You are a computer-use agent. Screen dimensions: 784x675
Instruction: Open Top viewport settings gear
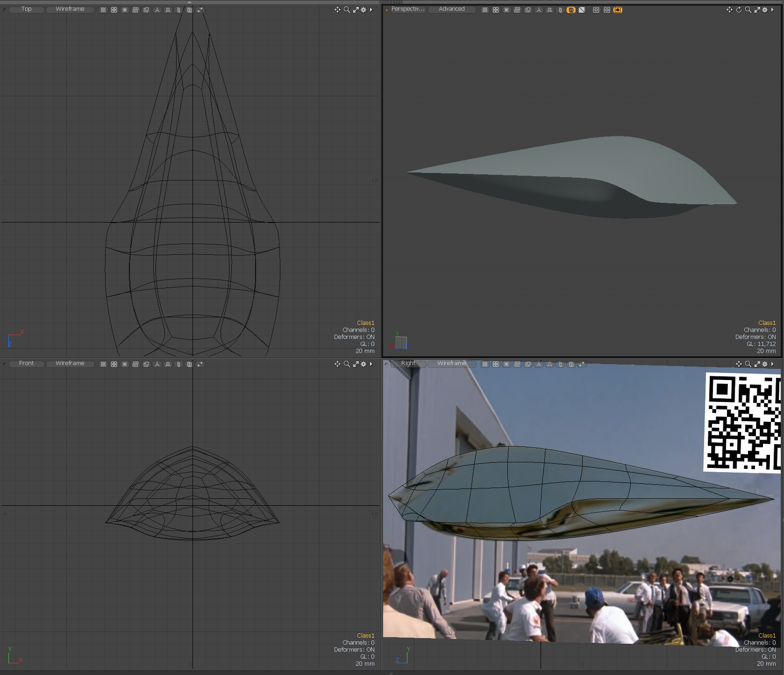pos(363,10)
